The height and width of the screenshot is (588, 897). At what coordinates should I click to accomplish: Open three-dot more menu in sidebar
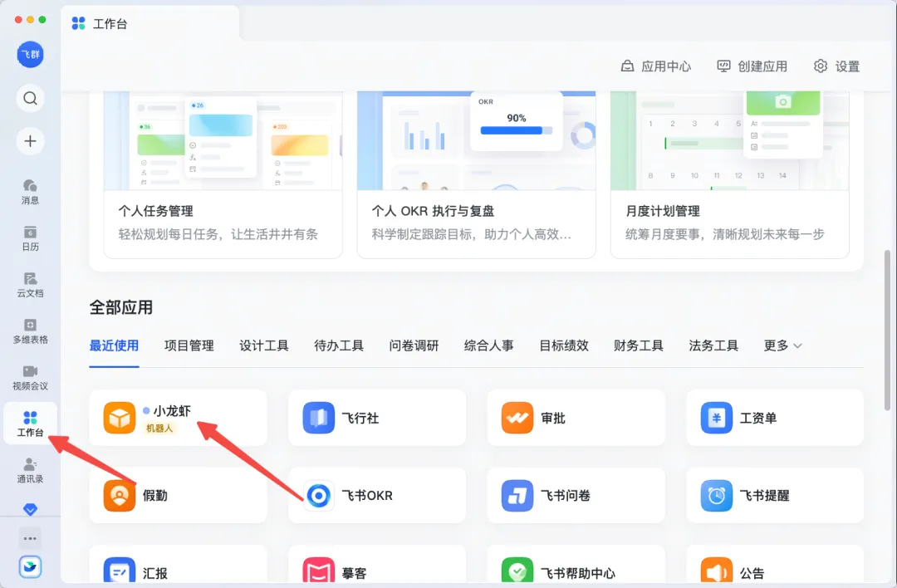click(x=31, y=538)
